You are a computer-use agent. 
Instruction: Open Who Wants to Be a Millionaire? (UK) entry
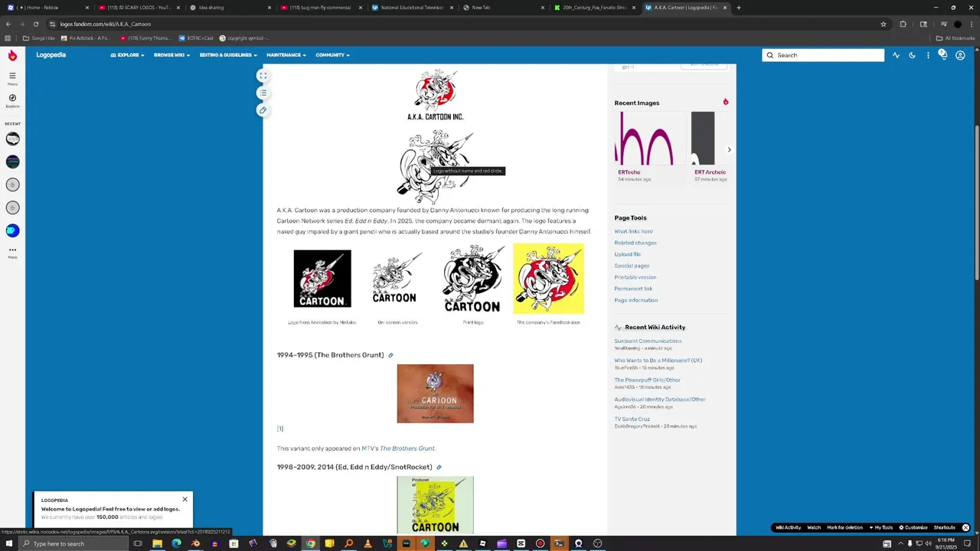[x=658, y=360]
